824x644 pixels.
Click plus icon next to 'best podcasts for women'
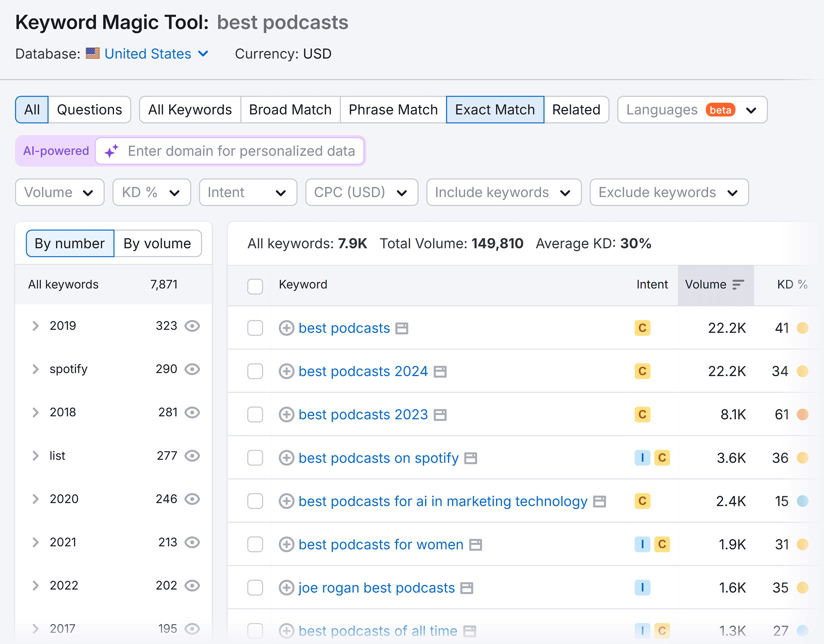(x=286, y=545)
